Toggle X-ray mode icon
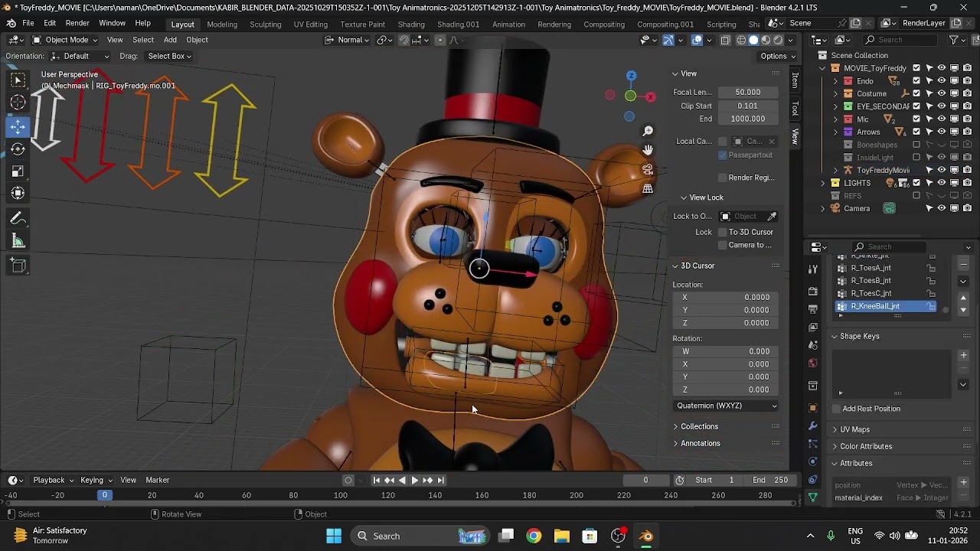The image size is (980, 551). pos(725,40)
